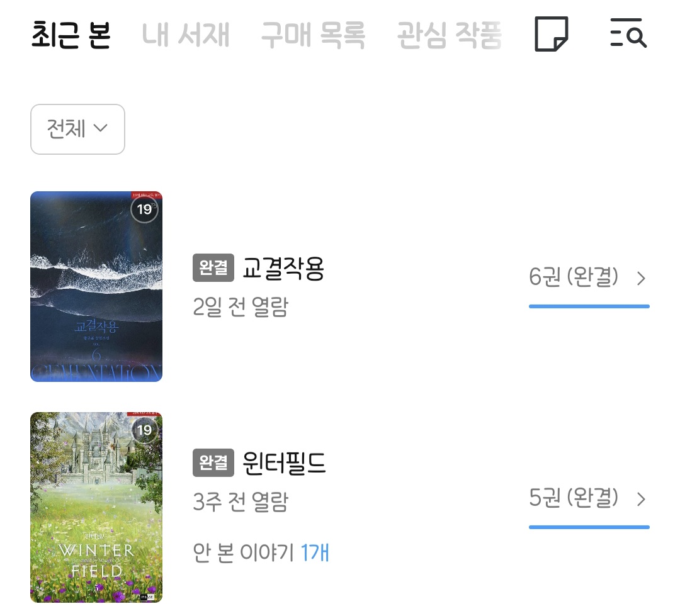Click the chevron arrow next to 6권 (완결)
The image size is (680, 616).
(641, 278)
